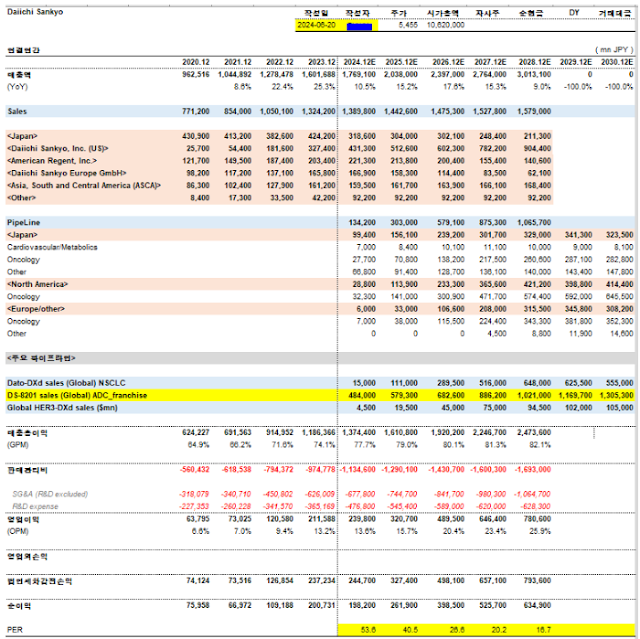Select the "2020.12" column header
This screenshot has width=640, height=639.
196,62
